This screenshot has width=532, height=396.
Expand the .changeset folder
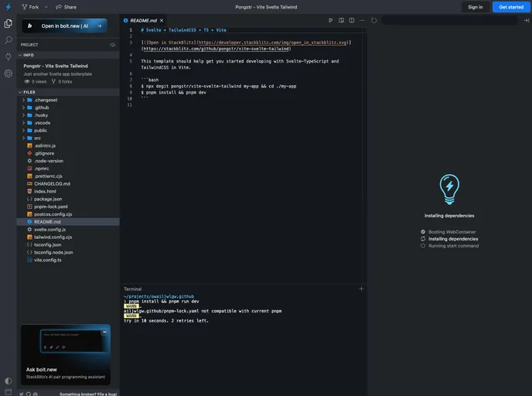coord(68,100)
